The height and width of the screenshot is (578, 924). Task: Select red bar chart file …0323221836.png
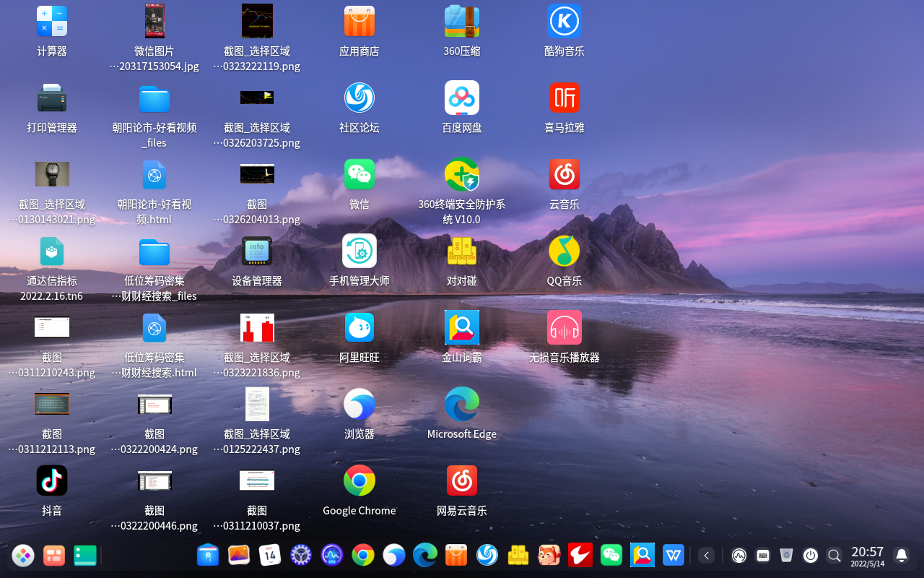pos(257,328)
